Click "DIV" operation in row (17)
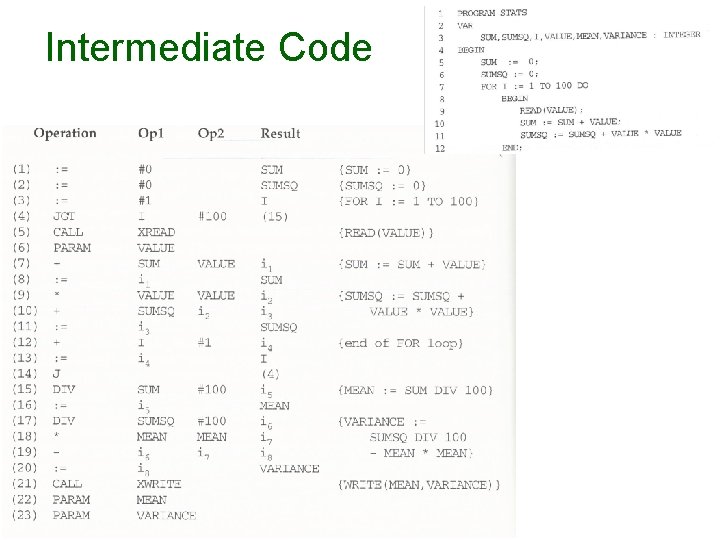The width and height of the screenshot is (720, 540). (64, 421)
